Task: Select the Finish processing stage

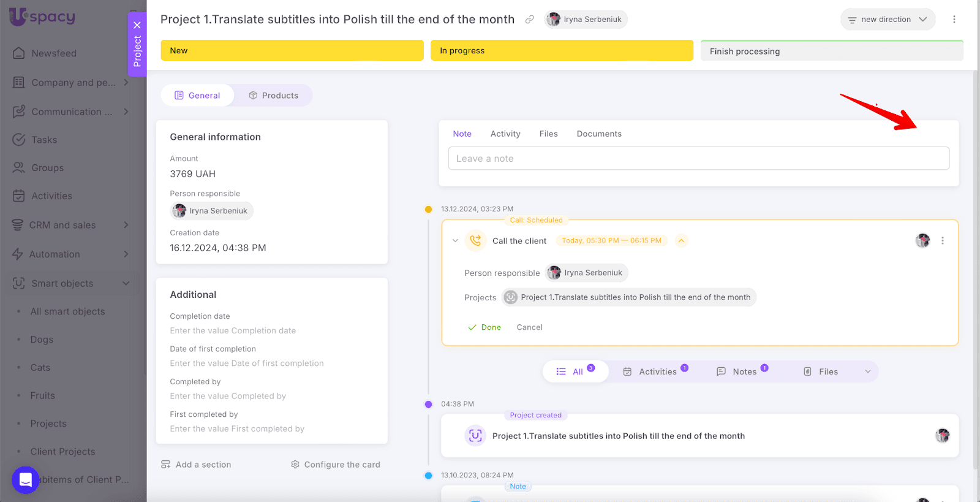Action: (x=831, y=51)
